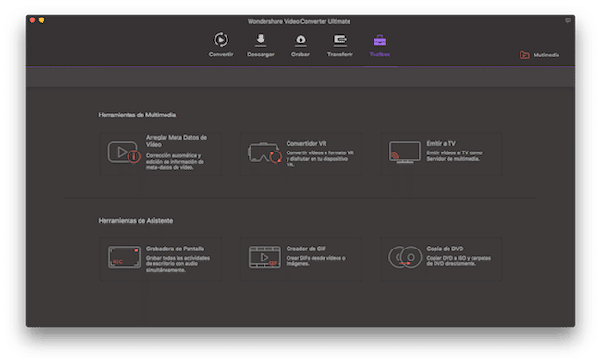
Task: Click 'Convertir videos a formato VR' description
Action: click(320, 159)
